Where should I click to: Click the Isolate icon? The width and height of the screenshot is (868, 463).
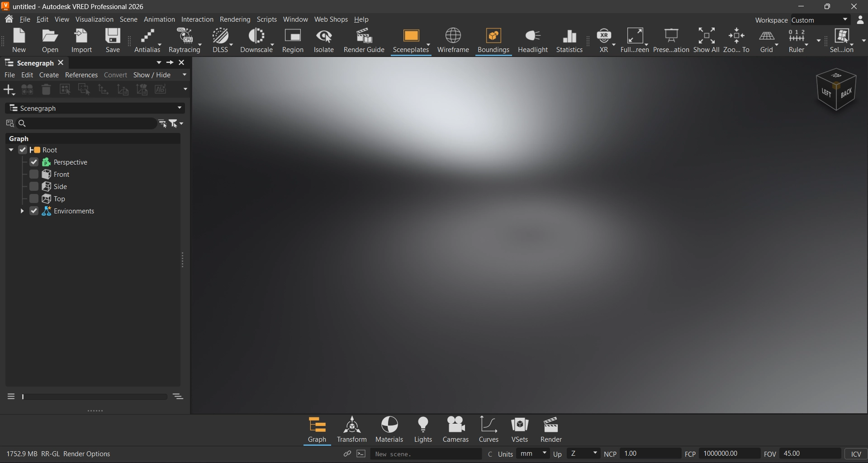[323, 41]
